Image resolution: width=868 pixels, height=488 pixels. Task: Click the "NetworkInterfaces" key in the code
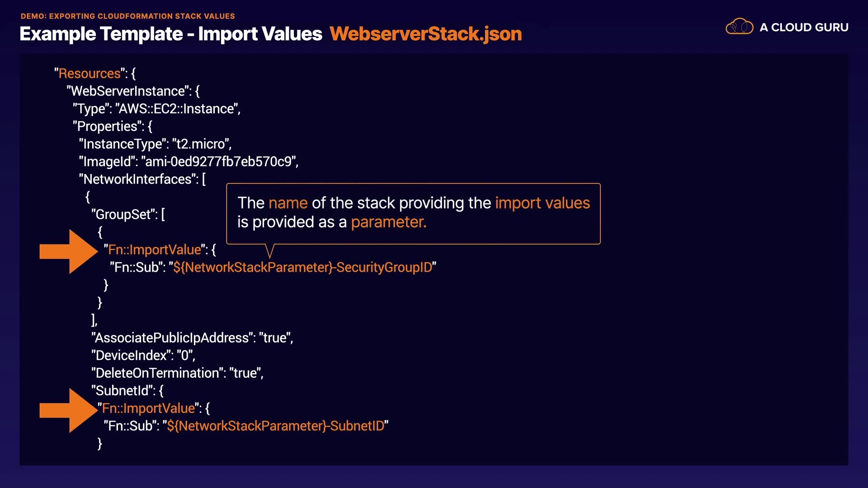pos(137,179)
